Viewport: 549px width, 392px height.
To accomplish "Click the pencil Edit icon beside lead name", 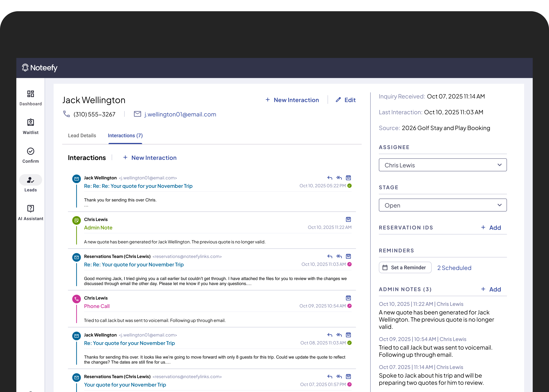I will pos(338,100).
